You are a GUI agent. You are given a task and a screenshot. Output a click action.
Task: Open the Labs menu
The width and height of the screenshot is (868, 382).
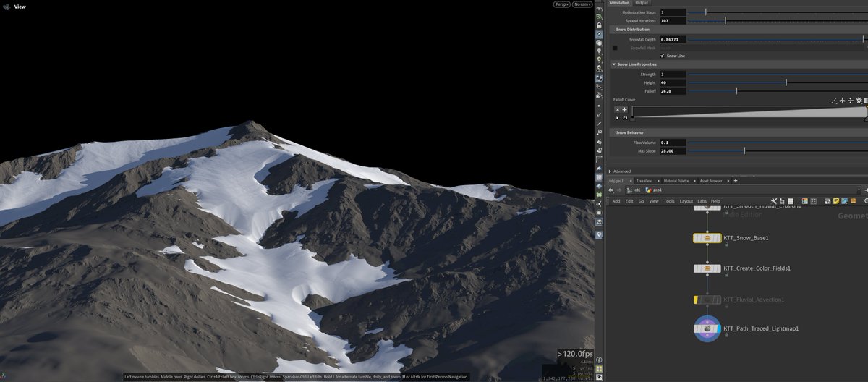coord(702,201)
